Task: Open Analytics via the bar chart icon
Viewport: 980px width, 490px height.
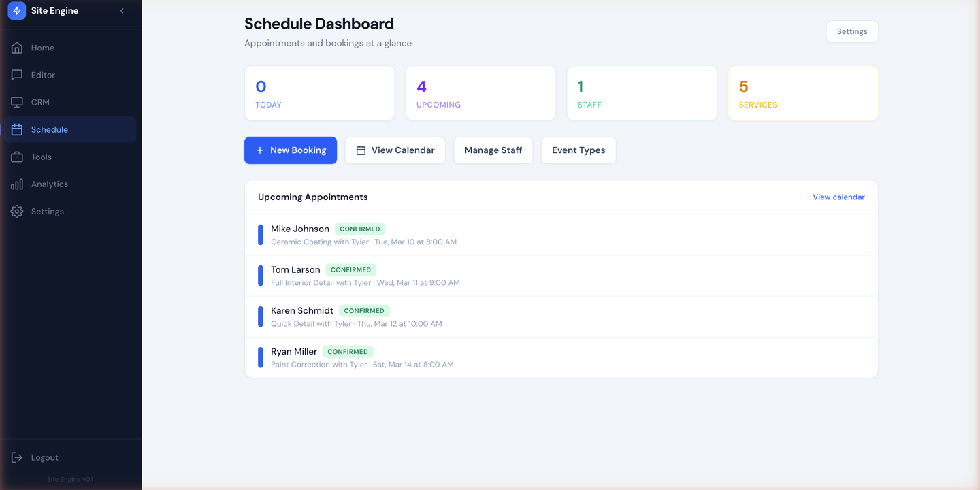Action: tap(16, 184)
